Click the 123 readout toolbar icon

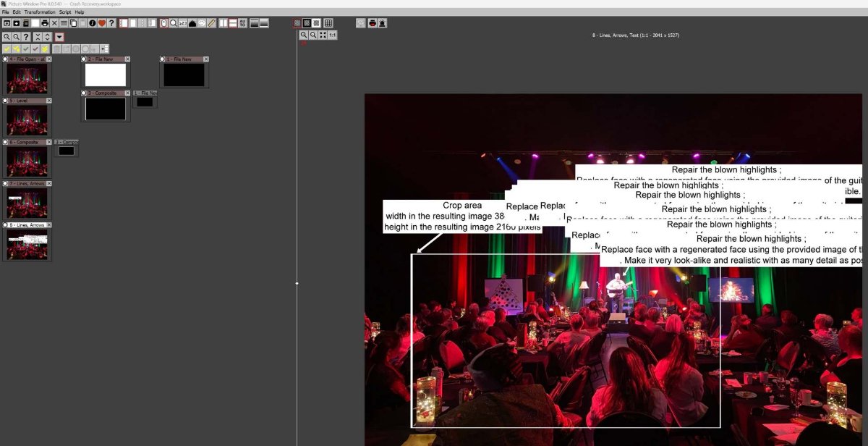pyautogui.click(x=183, y=23)
